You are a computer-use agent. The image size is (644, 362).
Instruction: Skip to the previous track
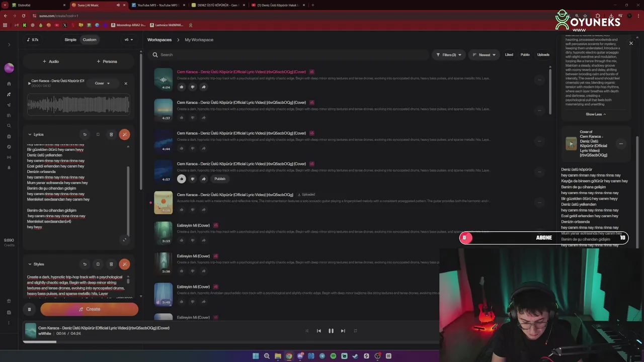pyautogui.click(x=318, y=331)
